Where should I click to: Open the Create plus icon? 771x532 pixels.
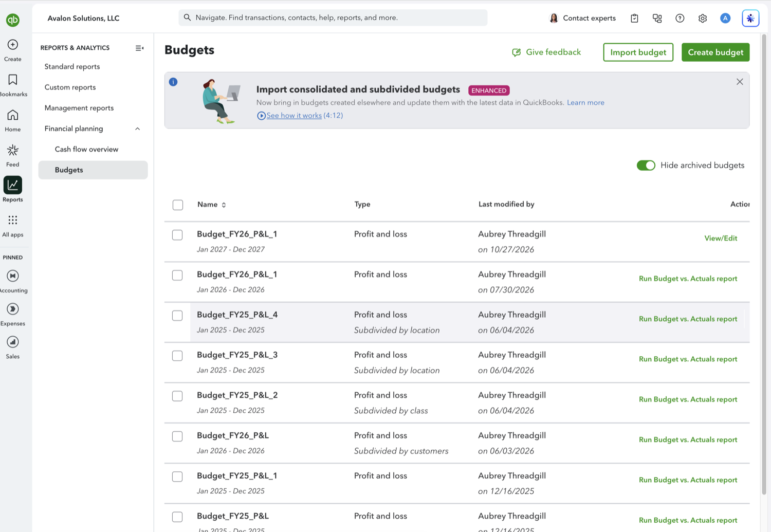(x=13, y=45)
